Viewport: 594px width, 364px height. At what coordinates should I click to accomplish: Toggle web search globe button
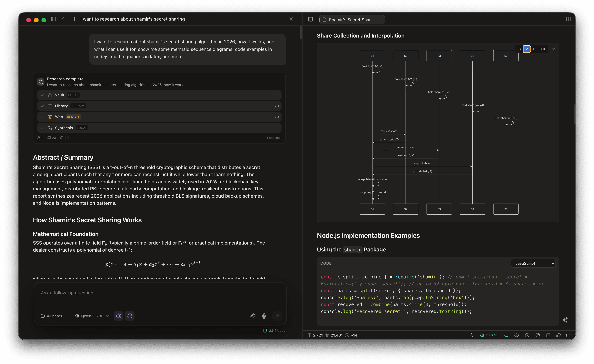coord(119,316)
